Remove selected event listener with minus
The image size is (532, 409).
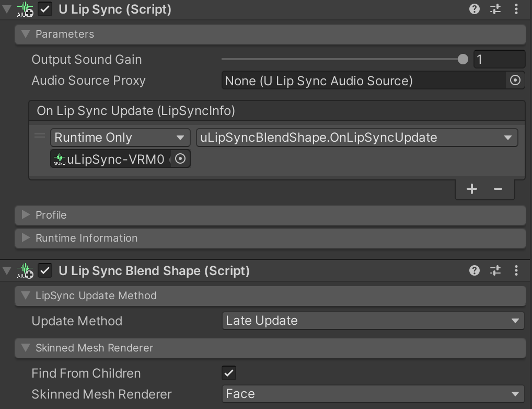[498, 189]
